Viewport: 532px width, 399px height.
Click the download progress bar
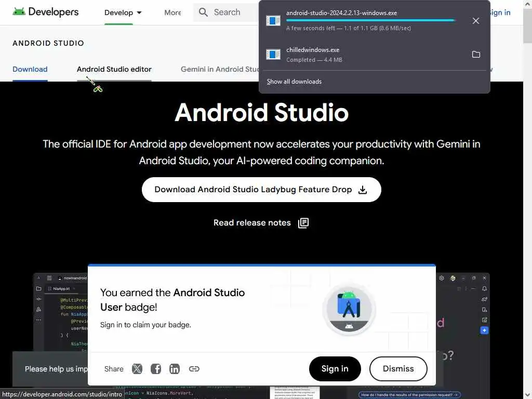(370, 20)
